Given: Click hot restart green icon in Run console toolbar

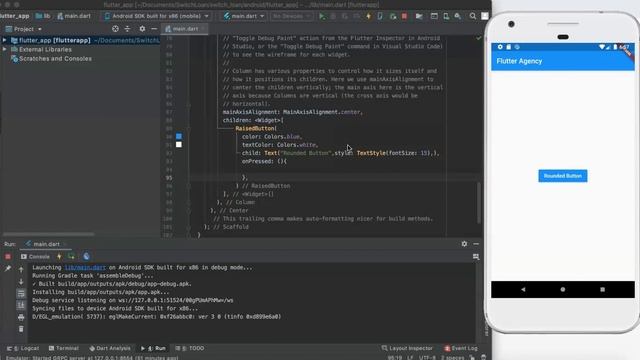Looking at the screenshot, I should (x=71, y=256).
